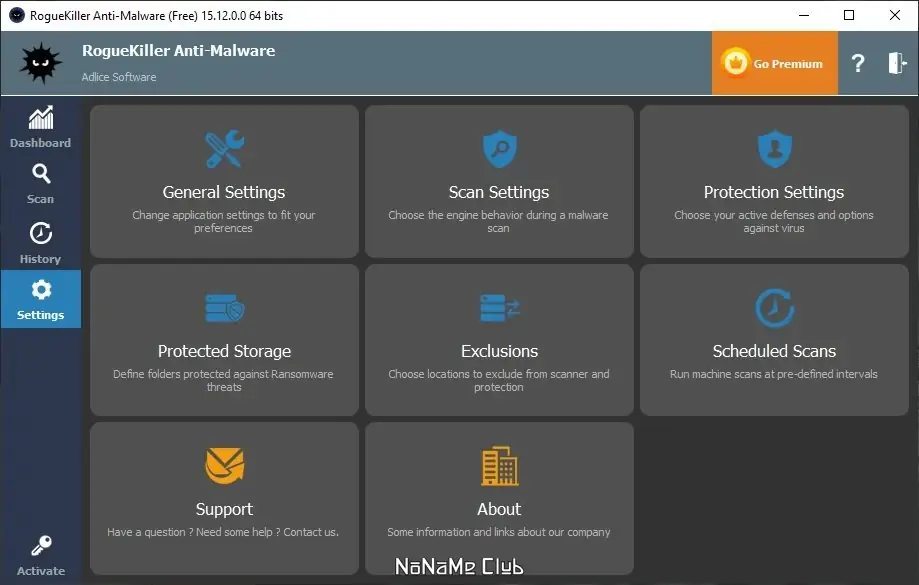Click the Support envelope icon
The height and width of the screenshot is (585, 919).
coord(224,466)
